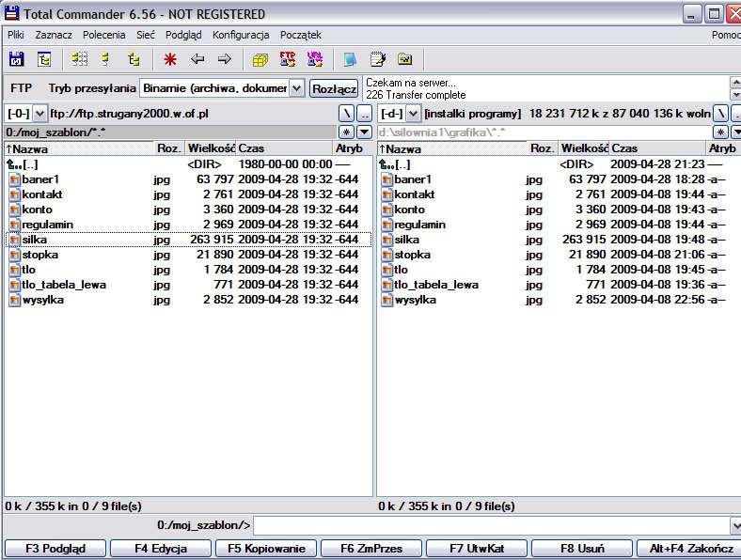This screenshot has width=741, height=560.
Task: Select konto file in right panel
Action: tap(560, 210)
